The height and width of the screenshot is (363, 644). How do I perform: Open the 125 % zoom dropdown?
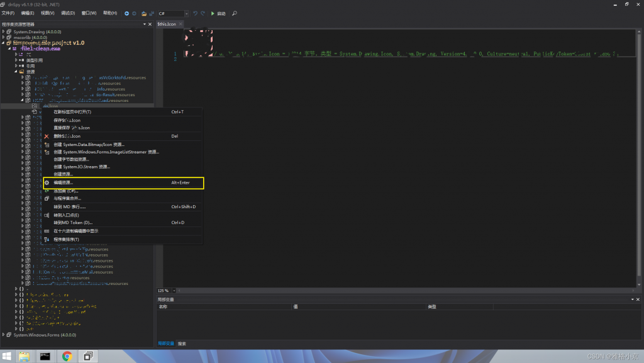174,291
